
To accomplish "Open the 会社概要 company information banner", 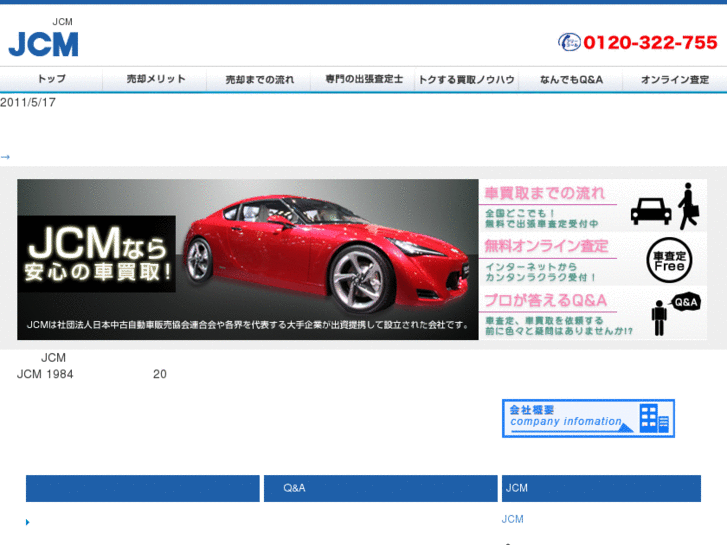I will (588, 418).
